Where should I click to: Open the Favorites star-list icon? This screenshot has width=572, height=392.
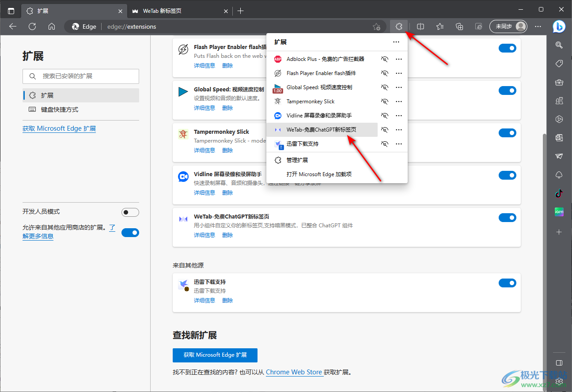440,26
